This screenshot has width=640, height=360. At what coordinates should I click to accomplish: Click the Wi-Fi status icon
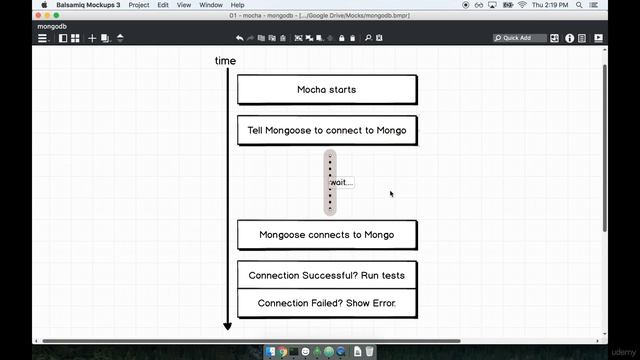tap(522, 5)
